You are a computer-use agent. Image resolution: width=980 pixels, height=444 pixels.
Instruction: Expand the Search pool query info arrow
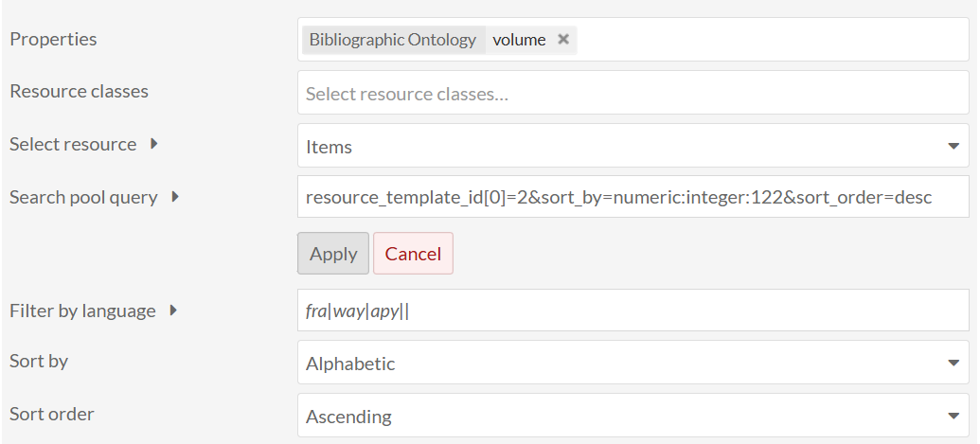coord(174,197)
